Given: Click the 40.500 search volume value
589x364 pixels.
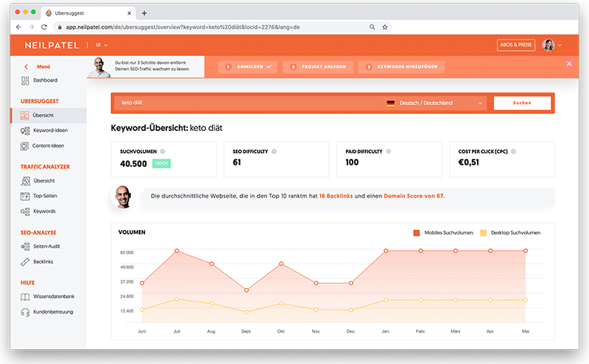Looking at the screenshot, I should pyautogui.click(x=133, y=164).
